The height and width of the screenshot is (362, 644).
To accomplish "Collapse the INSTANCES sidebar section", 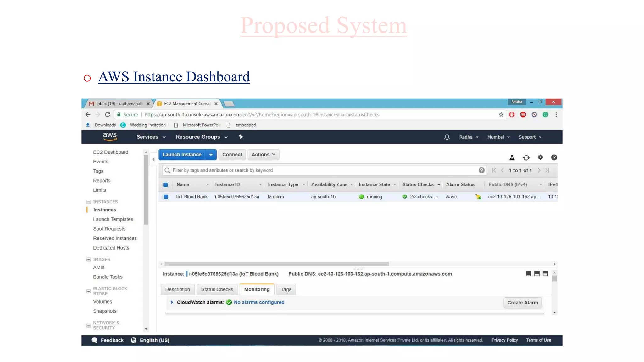I will [89, 202].
